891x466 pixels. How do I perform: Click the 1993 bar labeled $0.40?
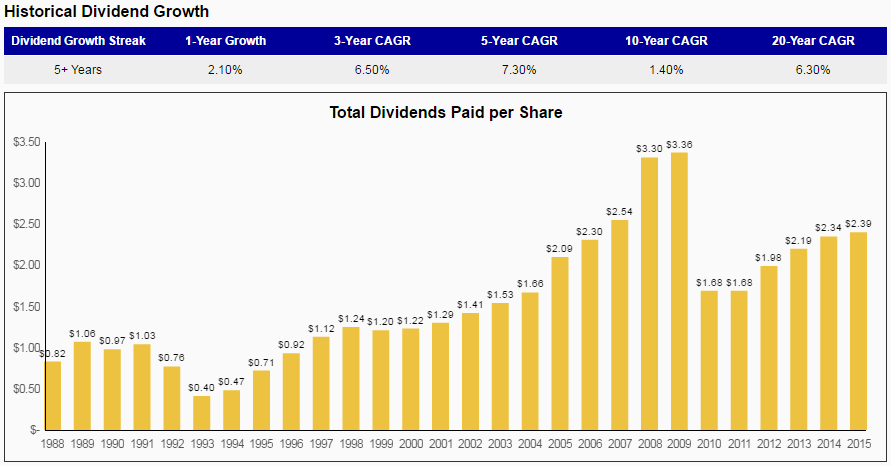202,412
